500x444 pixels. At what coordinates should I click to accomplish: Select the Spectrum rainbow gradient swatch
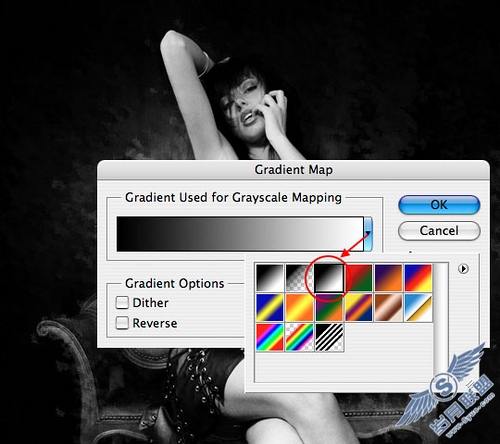tap(270, 337)
